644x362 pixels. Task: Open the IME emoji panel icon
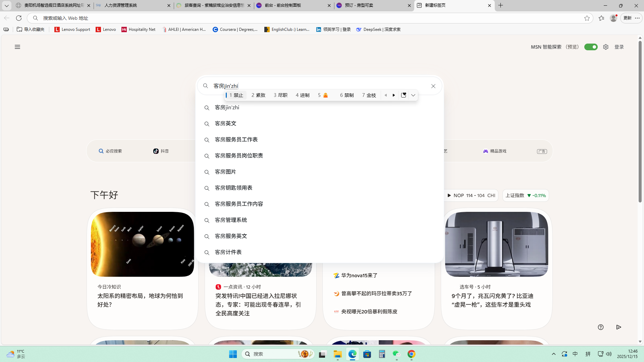click(404, 95)
